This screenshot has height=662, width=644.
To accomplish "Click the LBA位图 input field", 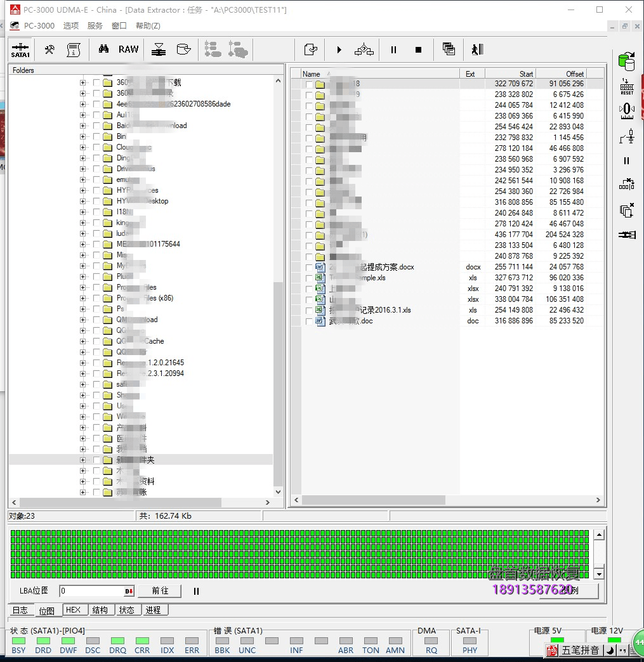I will click(x=97, y=590).
